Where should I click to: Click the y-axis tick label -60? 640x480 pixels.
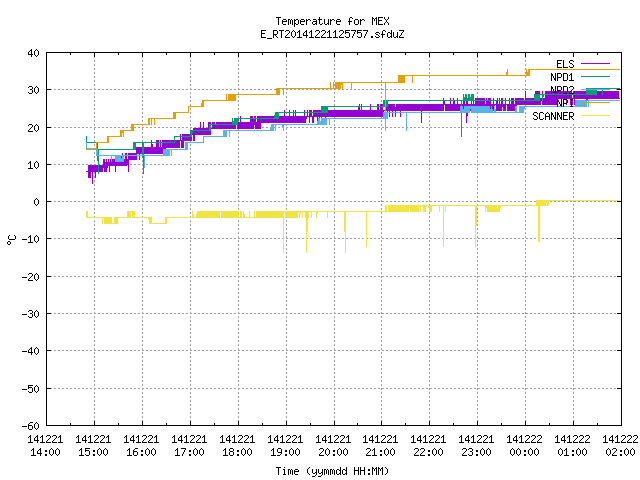pyautogui.click(x=31, y=426)
